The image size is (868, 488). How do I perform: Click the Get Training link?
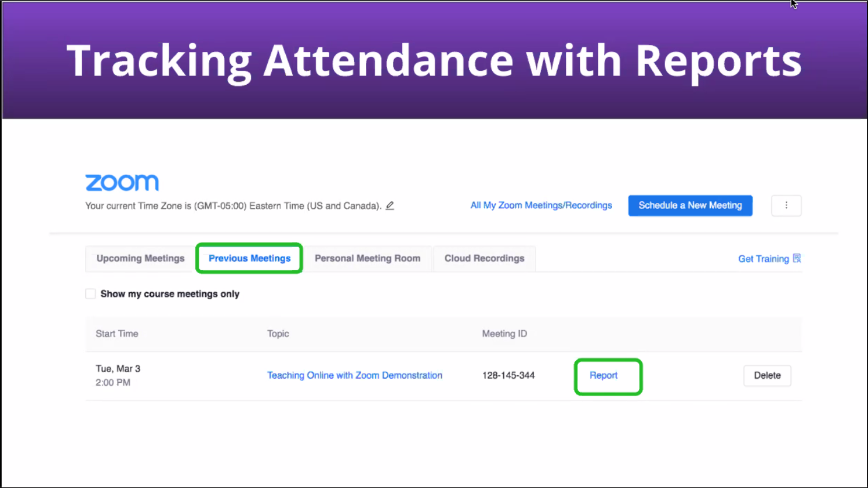(763, 259)
